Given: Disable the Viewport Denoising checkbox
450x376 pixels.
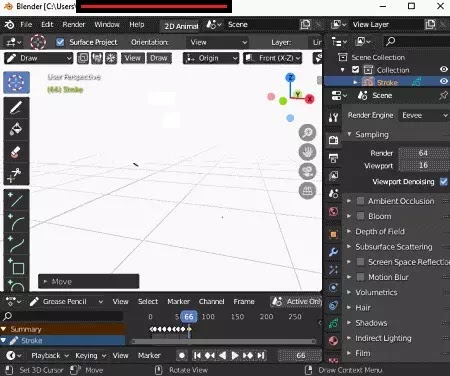Looking at the screenshot, I should click(443, 182).
